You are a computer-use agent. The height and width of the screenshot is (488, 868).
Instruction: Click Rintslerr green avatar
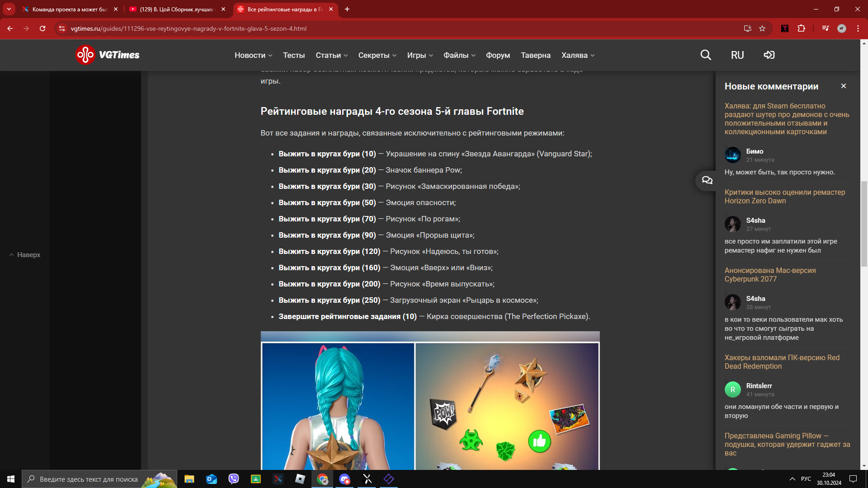[x=733, y=389]
